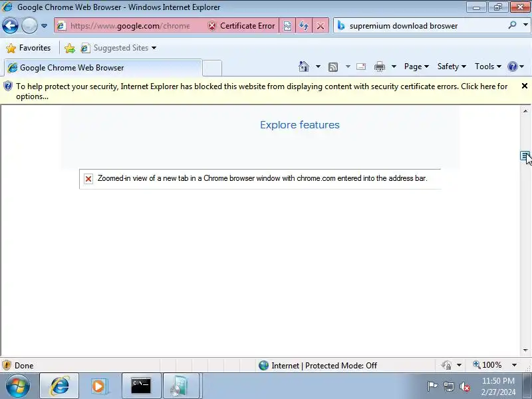Toggle Compatibility View broken-page icon
Screen dimensions: 532x399
[x=287, y=26]
